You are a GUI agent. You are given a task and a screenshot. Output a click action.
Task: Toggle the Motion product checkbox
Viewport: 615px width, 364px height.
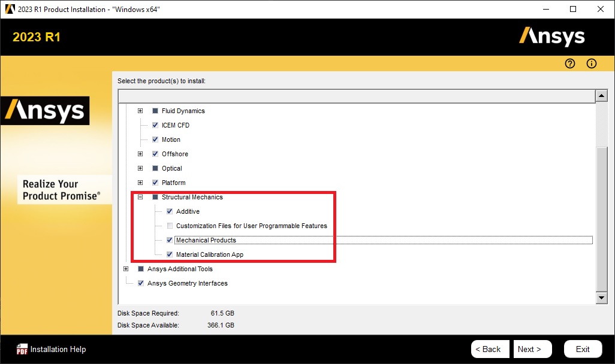155,139
